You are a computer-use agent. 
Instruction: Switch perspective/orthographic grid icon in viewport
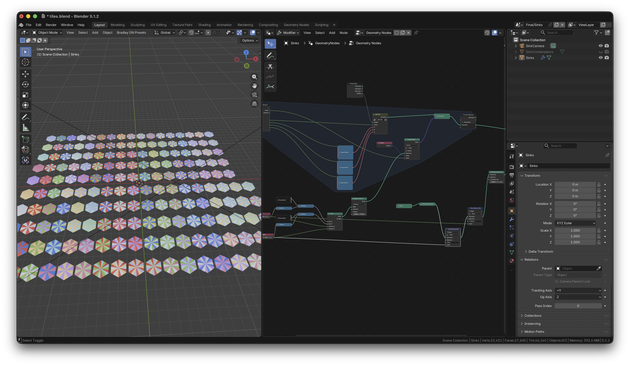(254, 104)
